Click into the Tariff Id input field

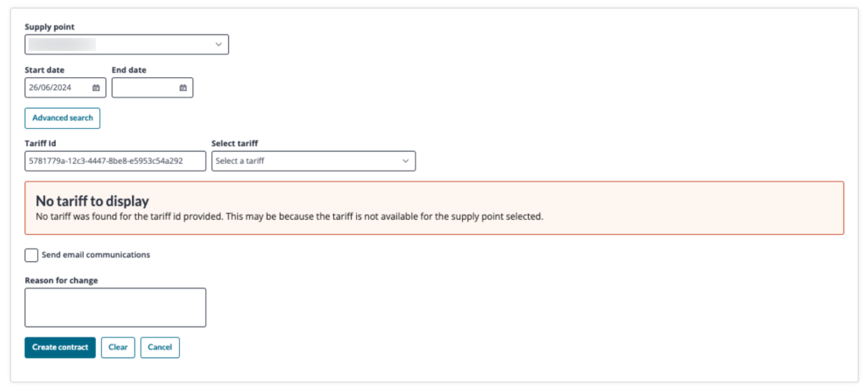click(x=115, y=161)
